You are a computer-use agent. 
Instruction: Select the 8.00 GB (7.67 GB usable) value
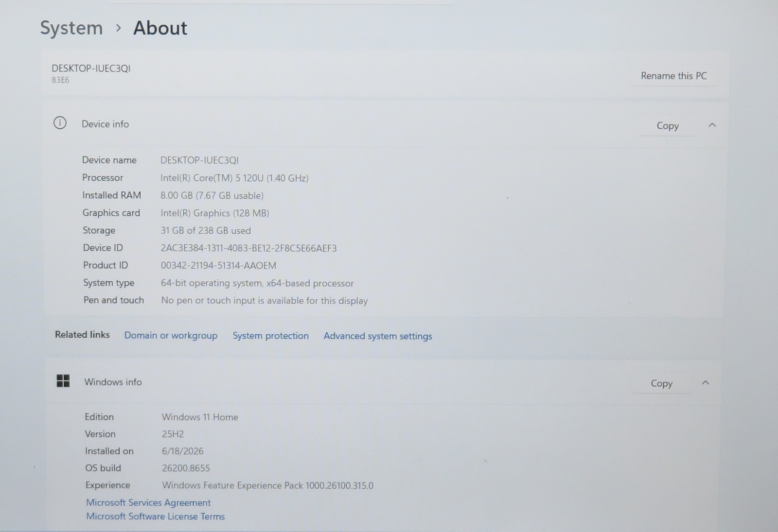point(212,195)
